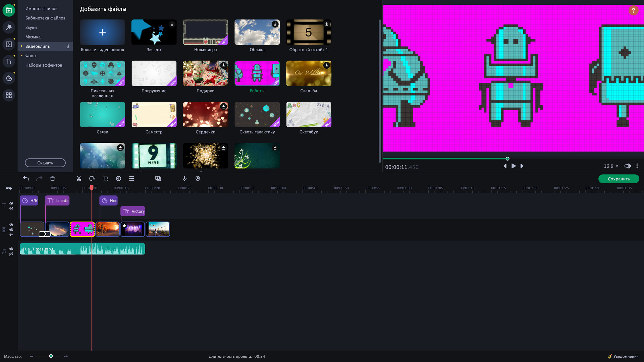The image size is (644, 362).
Task: Open the clip properties sliders icon
Action: point(132,179)
